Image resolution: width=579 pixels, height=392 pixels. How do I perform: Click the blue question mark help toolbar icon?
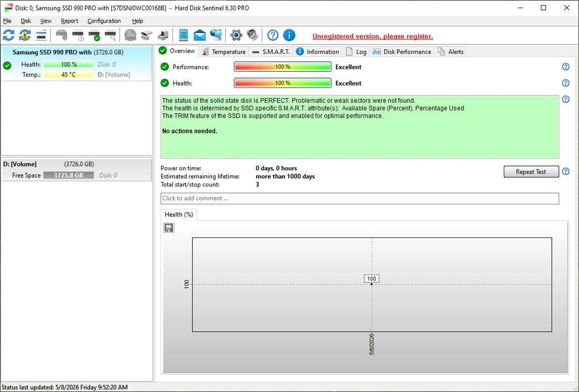273,35
